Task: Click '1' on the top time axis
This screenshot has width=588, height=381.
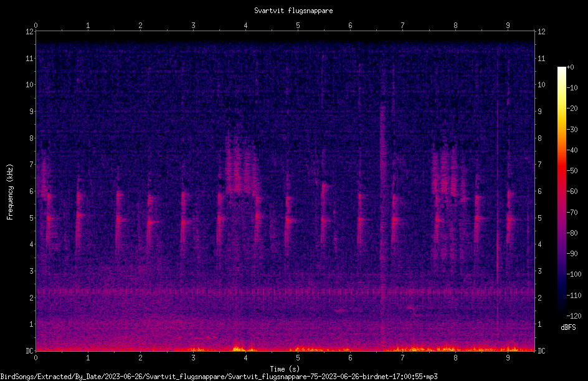Action: 88,25
